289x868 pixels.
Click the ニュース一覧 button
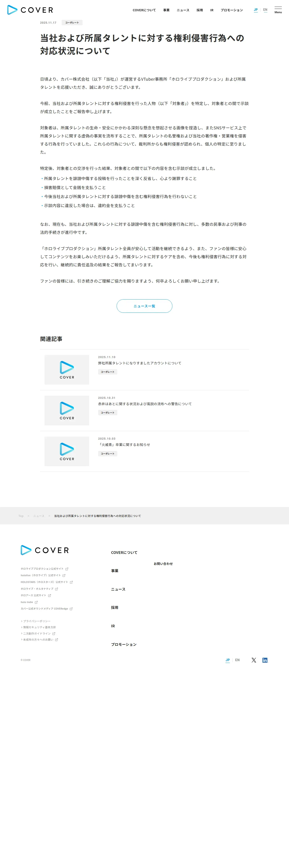click(x=144, y=306)
